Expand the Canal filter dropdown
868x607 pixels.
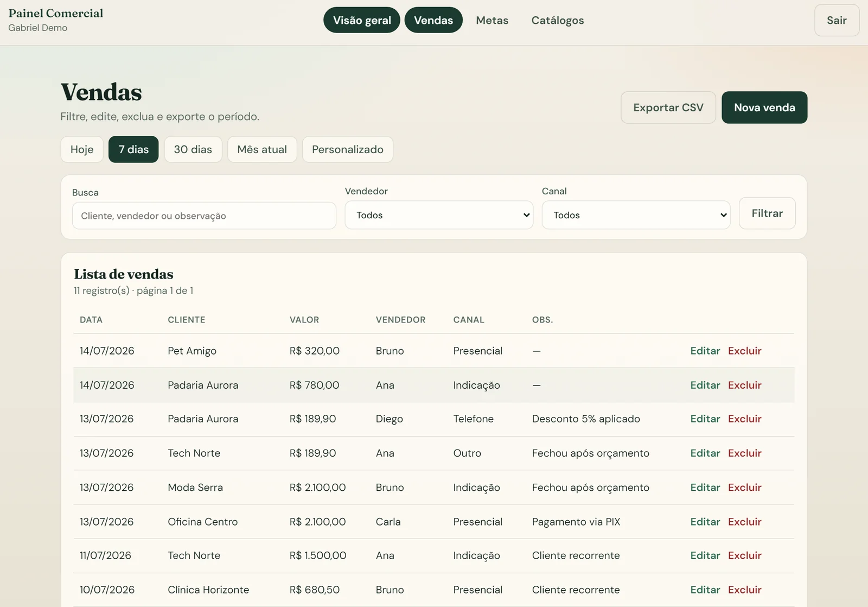point(636,215)
